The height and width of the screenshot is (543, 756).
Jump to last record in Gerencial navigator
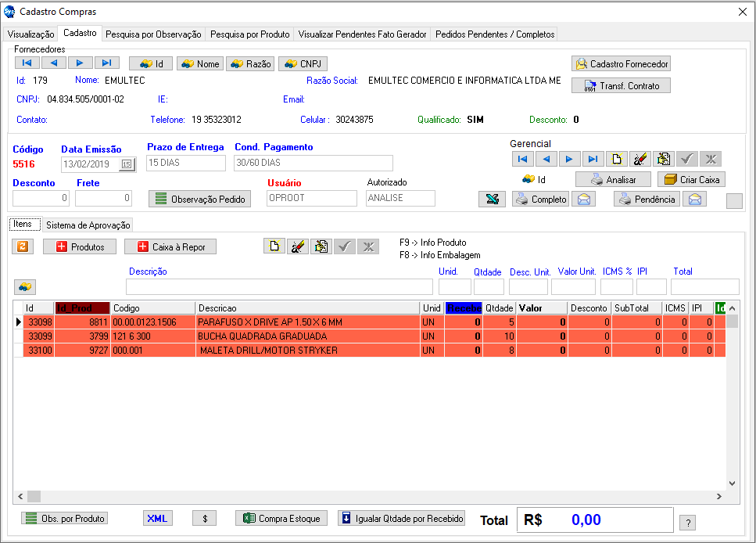pos(593,159)
